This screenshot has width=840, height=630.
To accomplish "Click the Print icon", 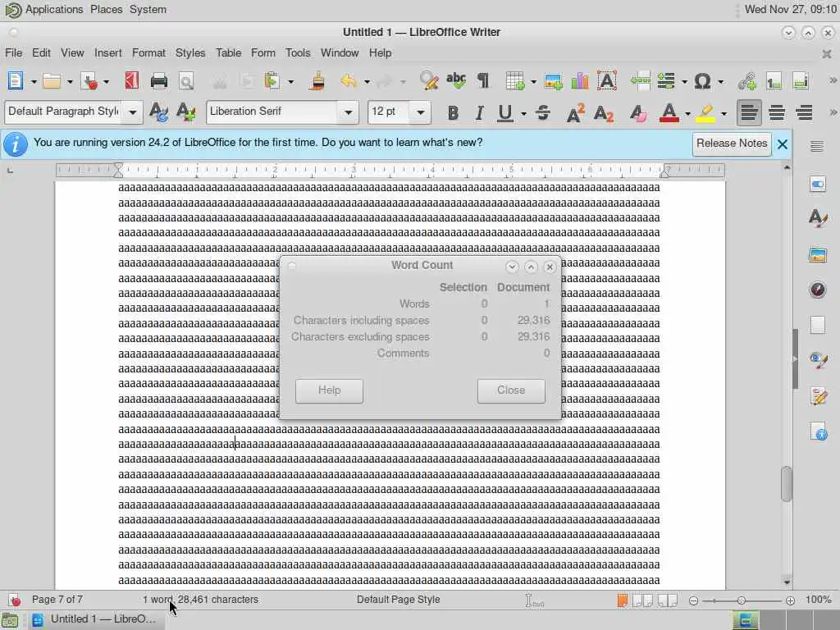I will (158, 81).
